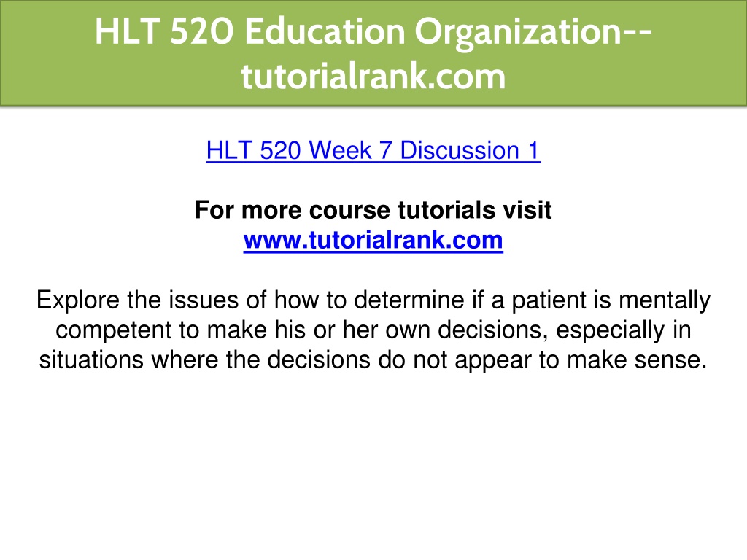Click the word 'especially' in the paragraph
The width and height of the screenshot is (747, 560).
tap(611, 330)
